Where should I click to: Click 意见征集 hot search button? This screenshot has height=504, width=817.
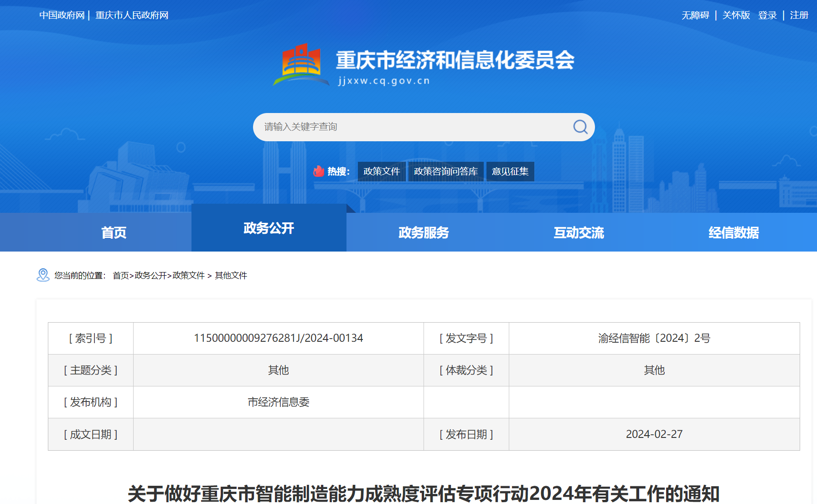click(510, 171)
